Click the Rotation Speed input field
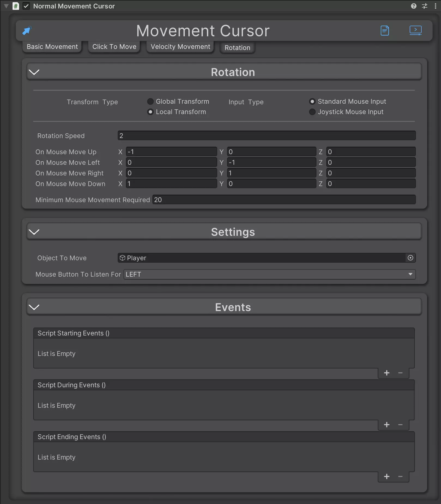 pyautogui.click(x=266, y=136)
